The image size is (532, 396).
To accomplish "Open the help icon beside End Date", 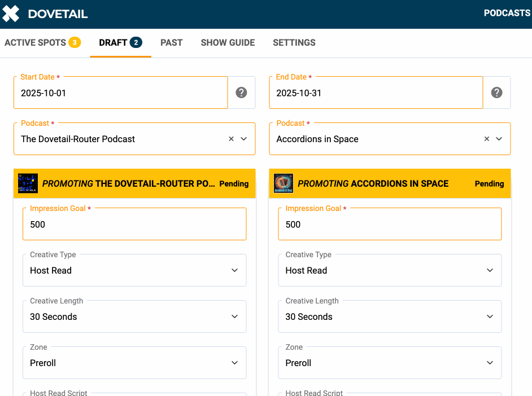I will tap(497, 93).
